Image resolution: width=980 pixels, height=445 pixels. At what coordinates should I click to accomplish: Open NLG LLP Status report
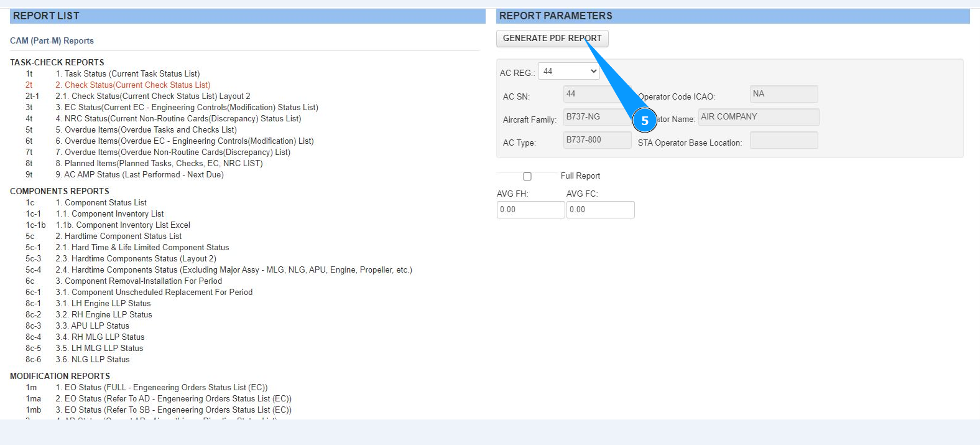coord(93,360)
